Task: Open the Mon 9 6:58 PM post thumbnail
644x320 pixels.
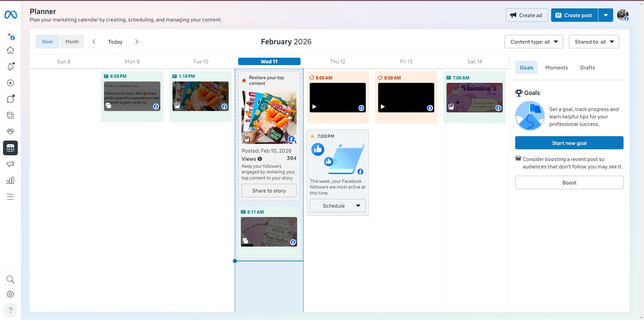Action: [x=132, y=96]
